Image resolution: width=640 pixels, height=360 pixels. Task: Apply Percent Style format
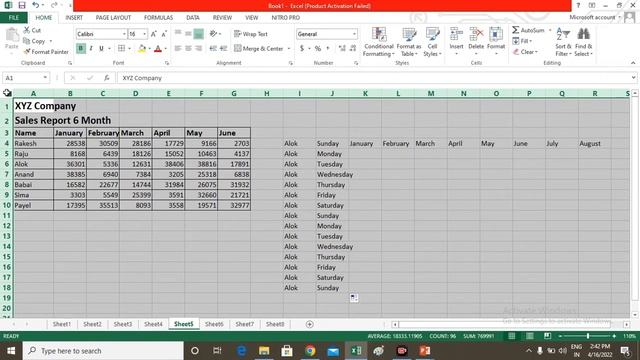[x=318, y=49]
